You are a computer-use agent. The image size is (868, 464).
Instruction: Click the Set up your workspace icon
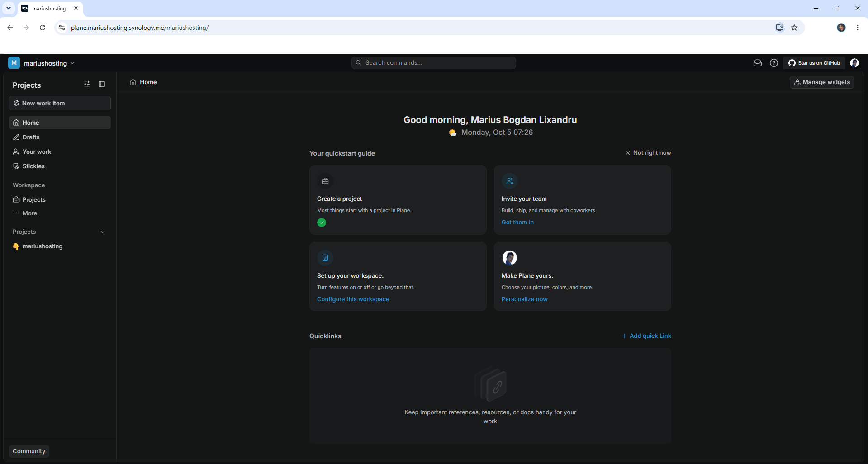(x=325, y=258)
